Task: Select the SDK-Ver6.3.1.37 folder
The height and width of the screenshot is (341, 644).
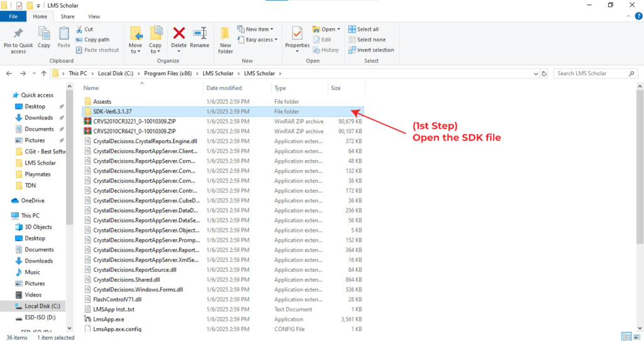Action: pyautogui.click(x=223, y=111)
